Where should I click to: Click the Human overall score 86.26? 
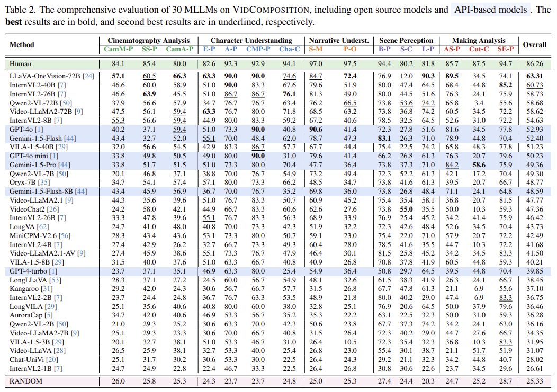pyautogui.click(x=535, y=64)
